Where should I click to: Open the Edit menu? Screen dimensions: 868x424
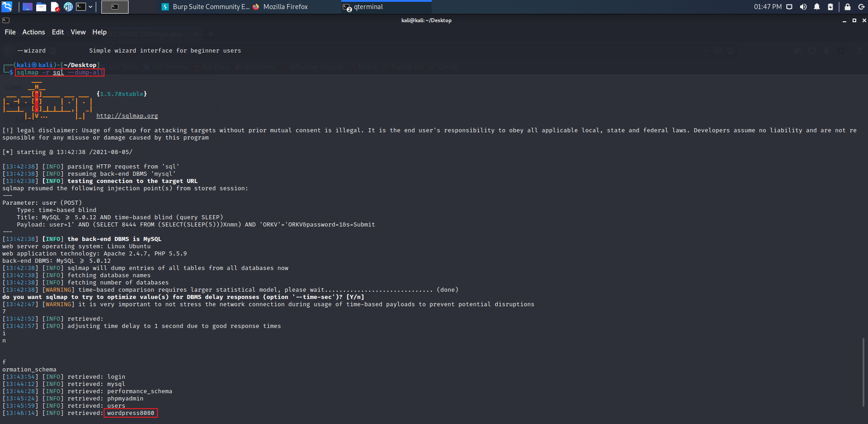coord(58,32)
